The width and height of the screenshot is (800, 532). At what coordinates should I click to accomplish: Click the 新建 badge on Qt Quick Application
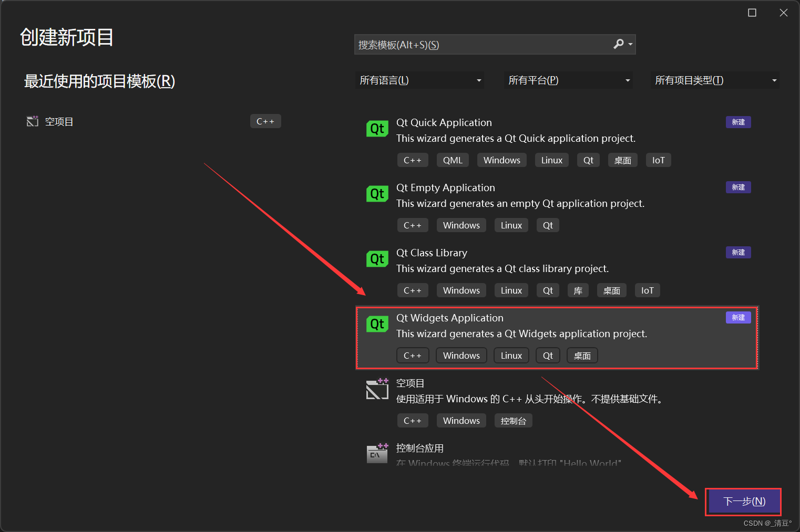(739, 122)
